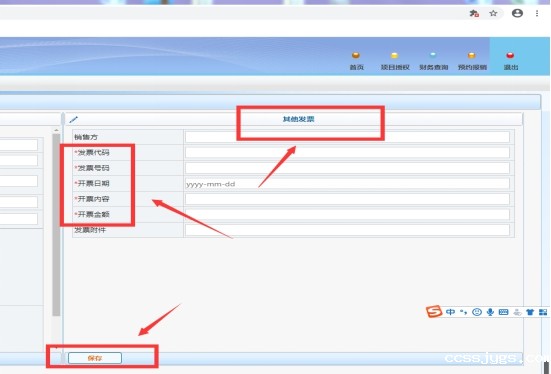Open the browser three-dot menu
551x374 pixels.
tap(537, 13)
